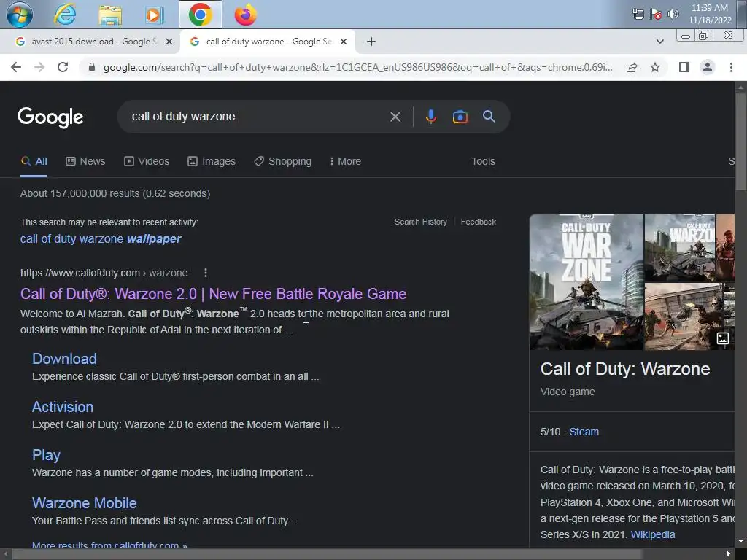
Task: Open the top-right Warzone helicopter thumbnail
Action: pos(680,248)
